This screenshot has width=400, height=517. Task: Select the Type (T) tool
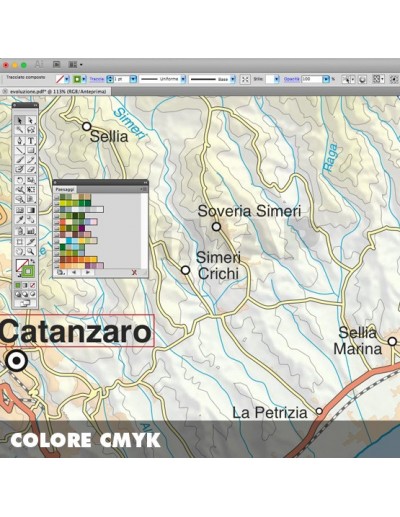(30, 140)
